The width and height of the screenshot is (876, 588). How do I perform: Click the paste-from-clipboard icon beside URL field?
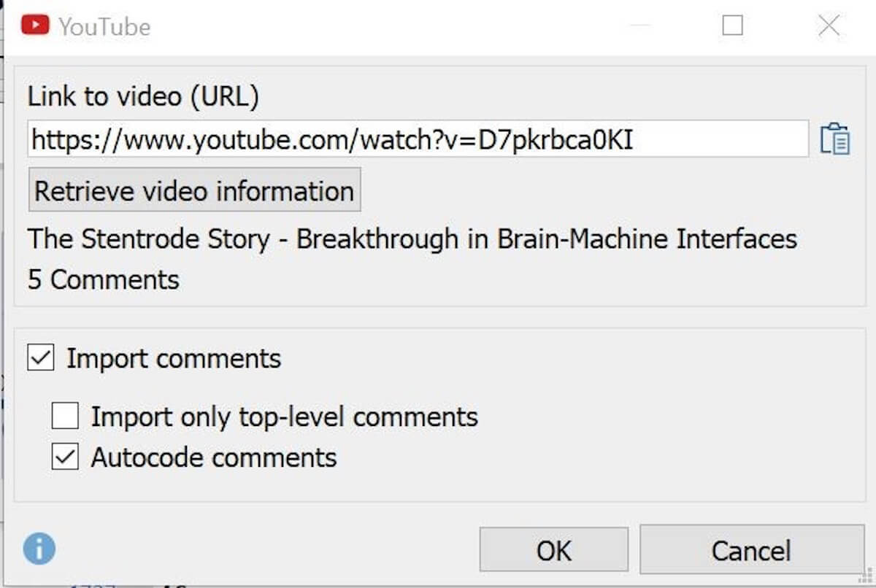[x=835, y=139]
